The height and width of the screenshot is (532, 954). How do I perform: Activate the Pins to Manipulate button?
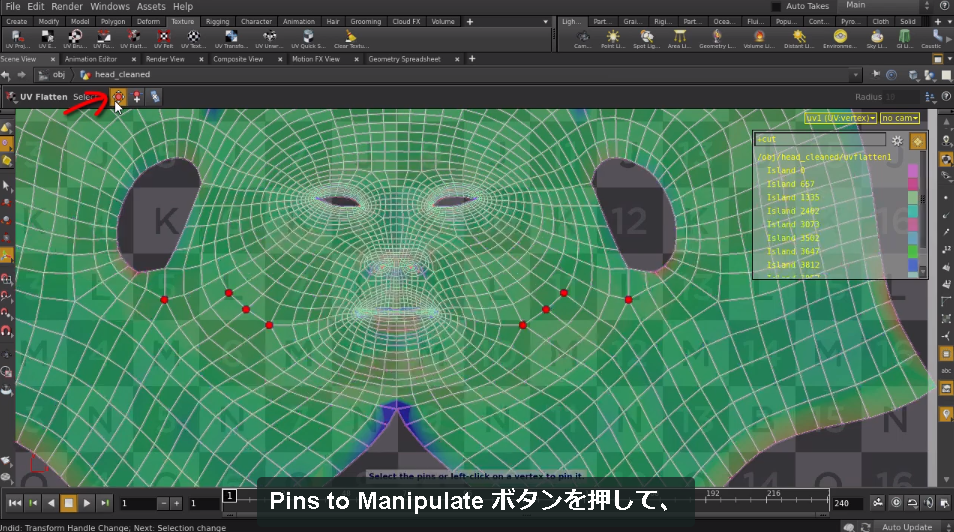(x=118, y=97)
